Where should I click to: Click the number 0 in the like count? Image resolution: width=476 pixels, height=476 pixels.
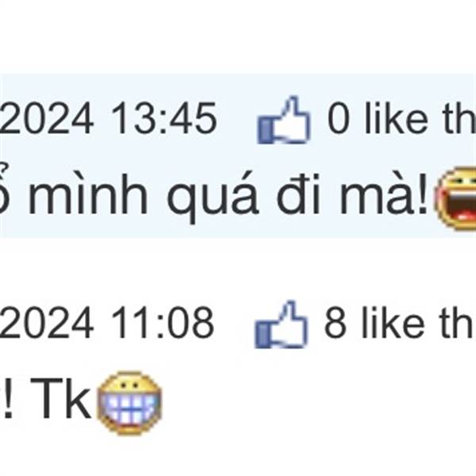click(x=340, y=118)
